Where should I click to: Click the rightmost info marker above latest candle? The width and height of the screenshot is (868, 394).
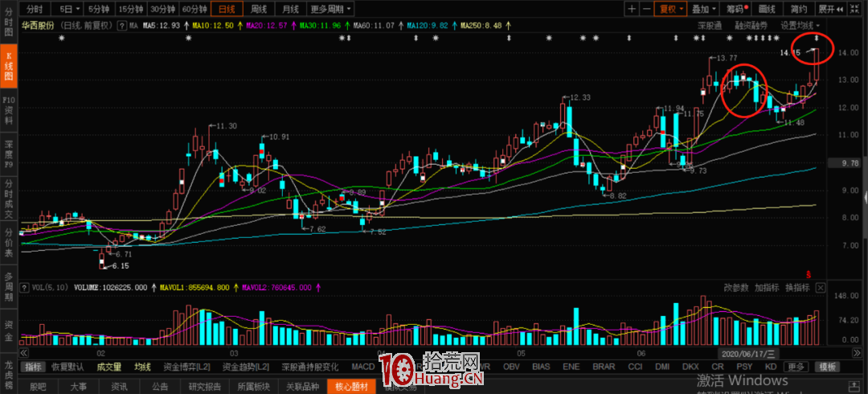click(816, 38)
